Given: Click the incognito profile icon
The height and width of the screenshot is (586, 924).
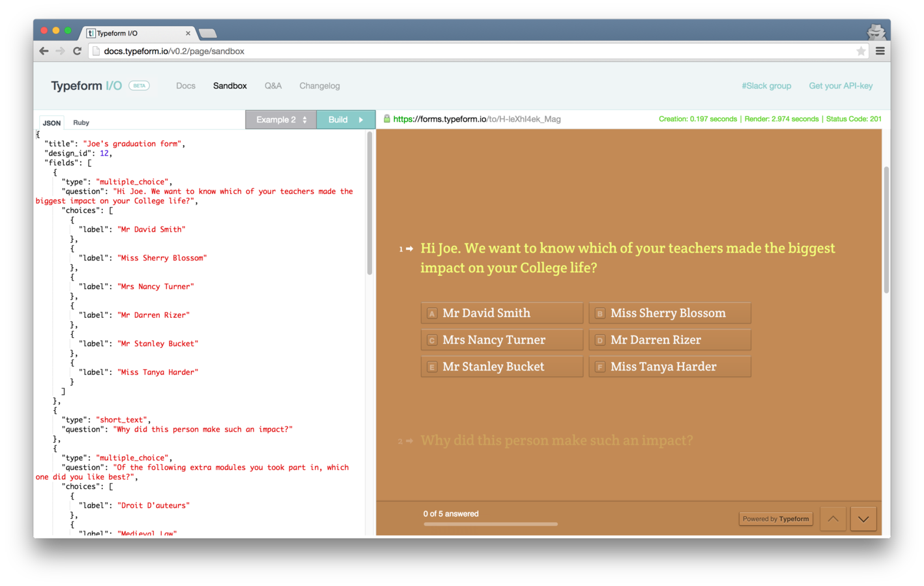Looking at the screenshot, I should 876,31.
